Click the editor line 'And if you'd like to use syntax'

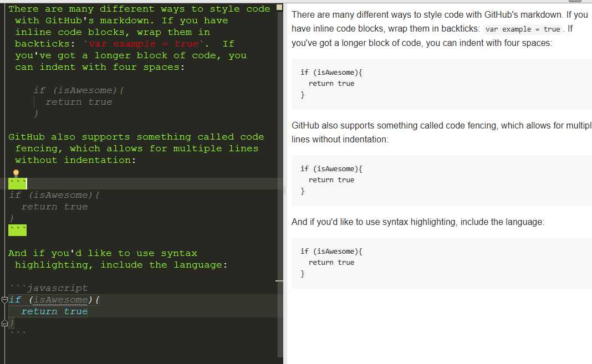[x=103, y=254]
